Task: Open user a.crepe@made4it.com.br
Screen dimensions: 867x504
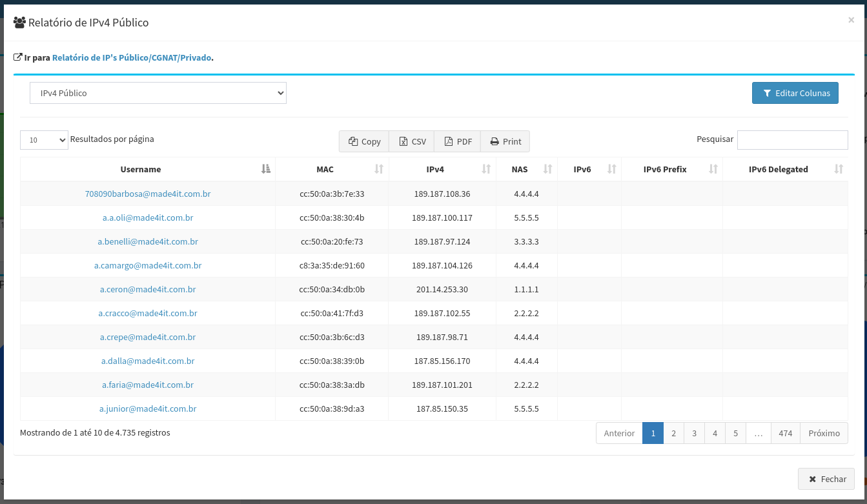Action: point(148,337)
